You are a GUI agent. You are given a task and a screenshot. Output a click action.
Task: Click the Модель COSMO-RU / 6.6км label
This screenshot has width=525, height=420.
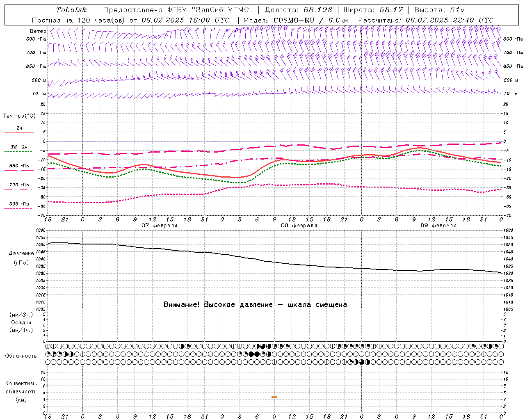tap(296, 20)
